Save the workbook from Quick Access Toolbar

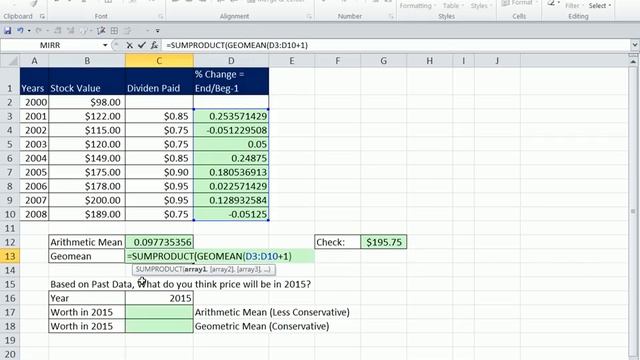[7, 31]
